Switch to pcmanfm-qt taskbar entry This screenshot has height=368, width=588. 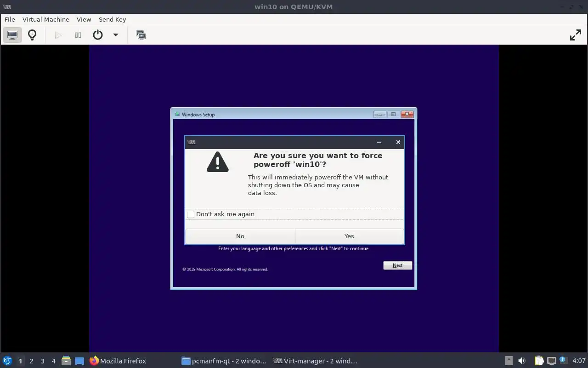point(224,361)
